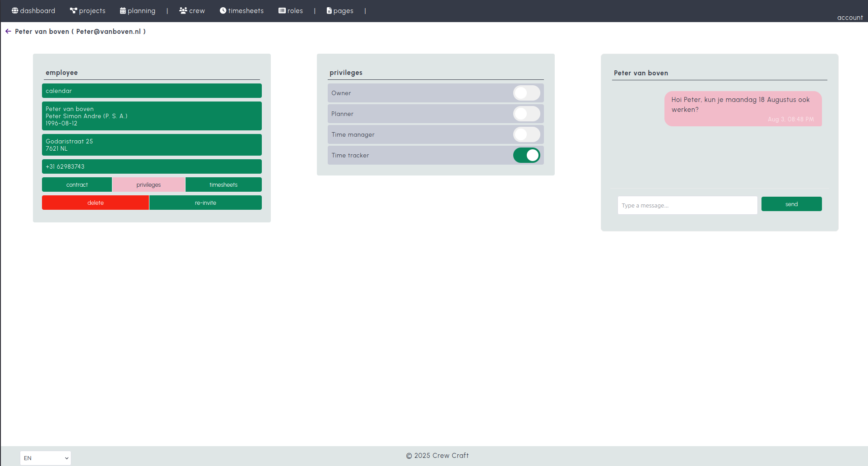Switch to the contract tab

click(x=77, y=185)
